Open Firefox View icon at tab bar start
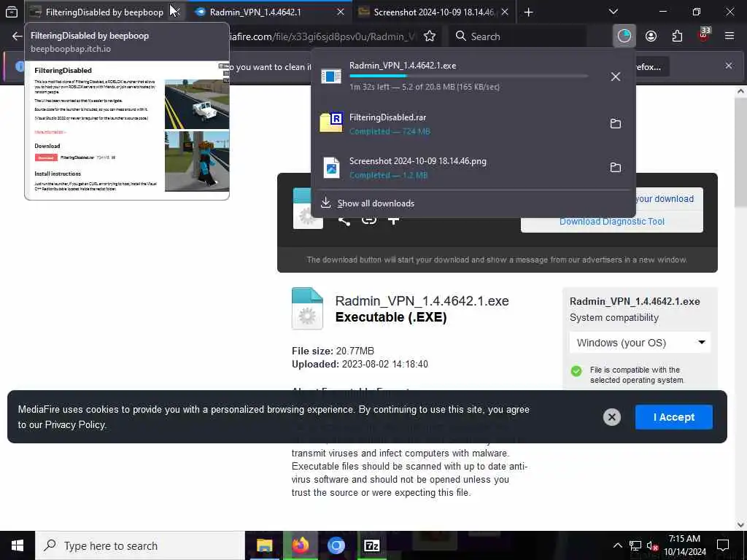This screenshot has height=560, width=747. pos(12,12)
